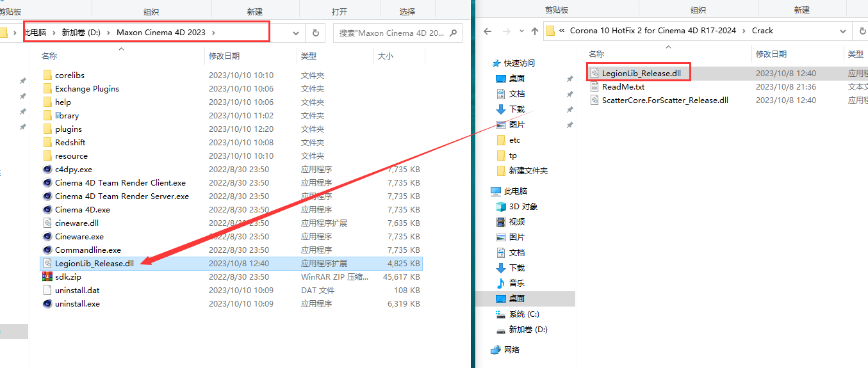Click the uninstall.dat file icon

[47, 291]
